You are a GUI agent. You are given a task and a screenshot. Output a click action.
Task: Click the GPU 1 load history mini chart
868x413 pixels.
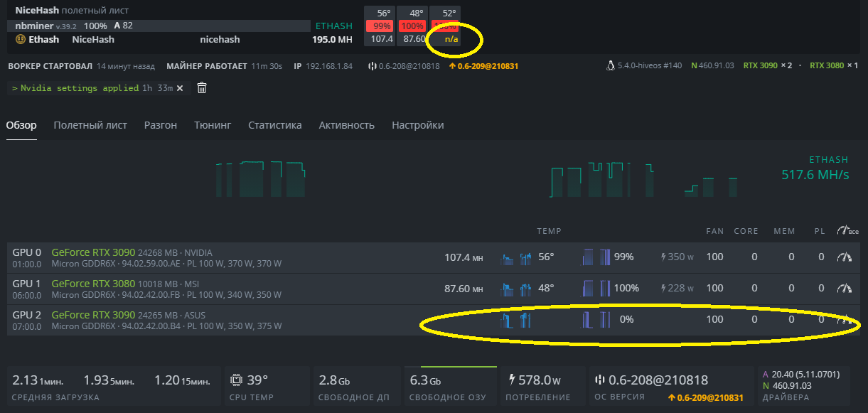596,288
